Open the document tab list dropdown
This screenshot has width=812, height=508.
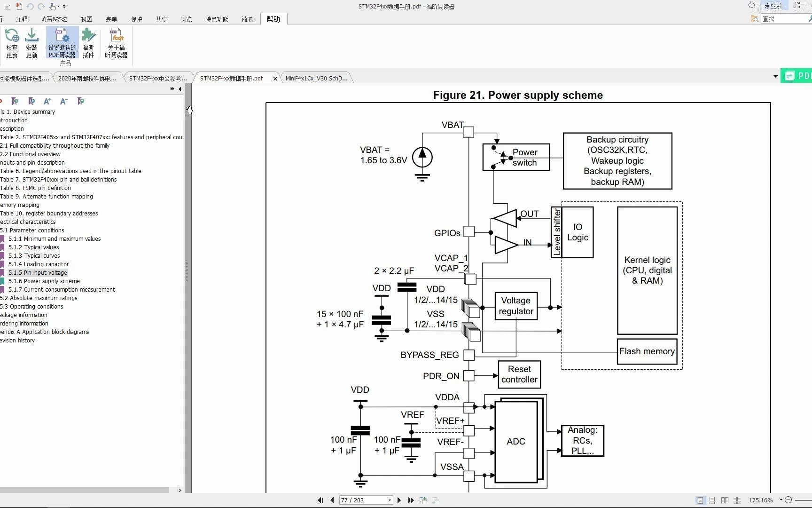775,76
